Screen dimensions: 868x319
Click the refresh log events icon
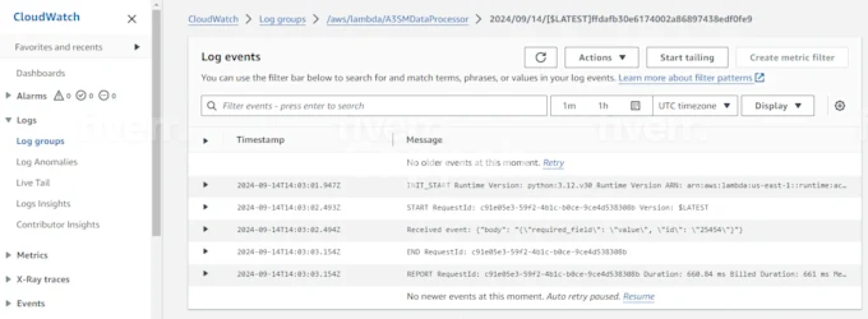(541, 57)
